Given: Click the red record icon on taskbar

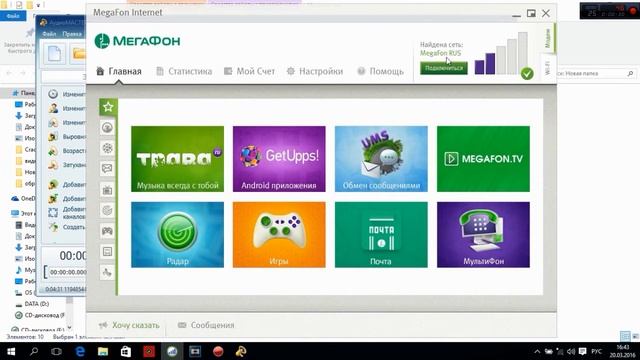Looking at the screenshot, I should coord(218,351).
